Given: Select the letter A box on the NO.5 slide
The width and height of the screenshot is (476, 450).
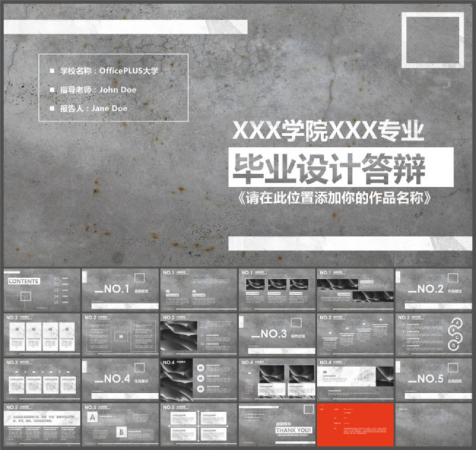Looking at the screenshot, I should click(92, 417).
